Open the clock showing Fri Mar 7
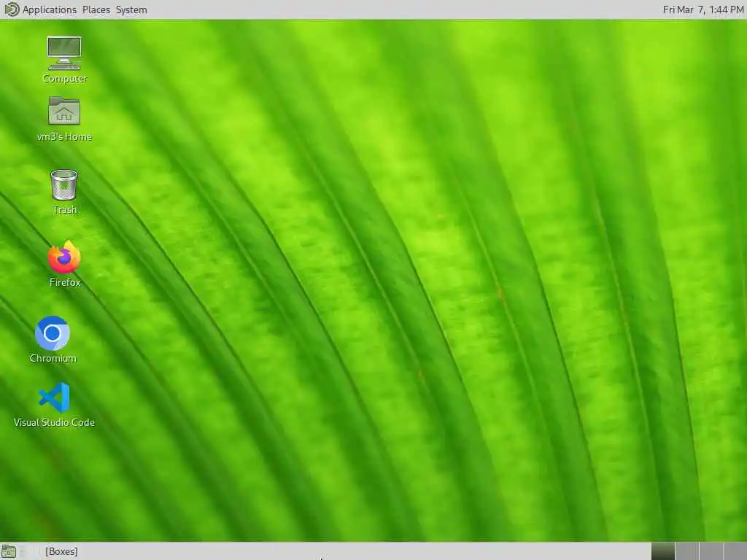 pos(703,9)
